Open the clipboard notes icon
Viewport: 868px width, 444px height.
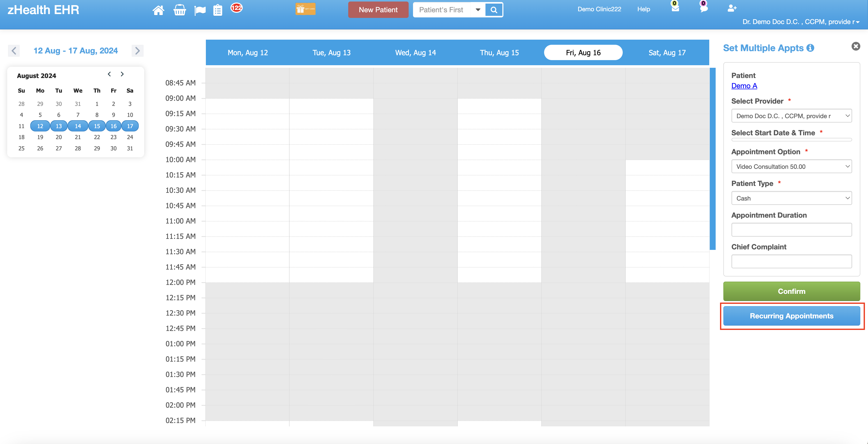tap(218, 10)
